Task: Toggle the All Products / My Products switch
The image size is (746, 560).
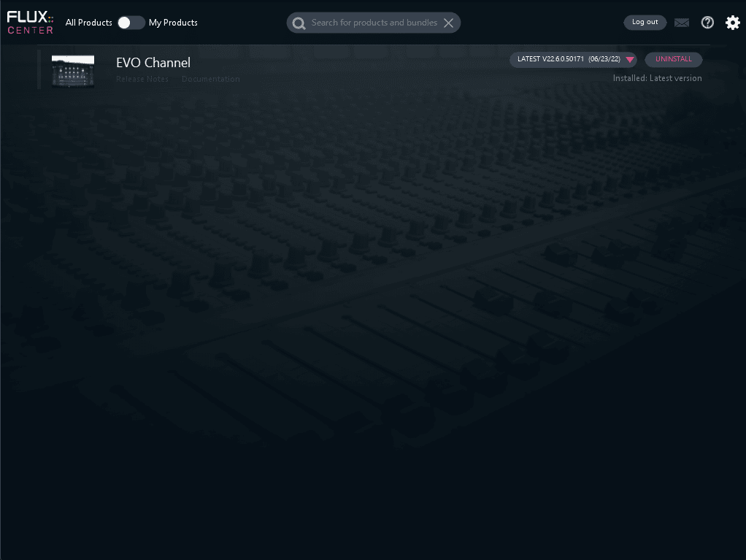Action: pos(131,23)
